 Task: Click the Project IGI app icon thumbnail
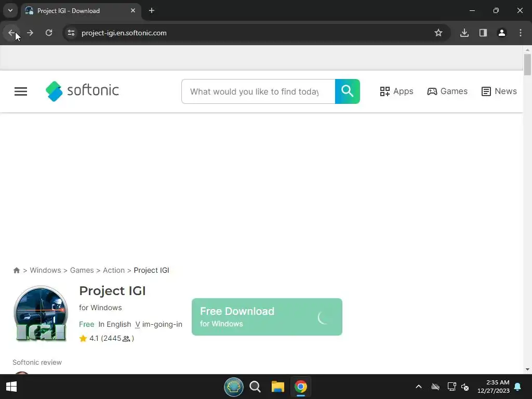tap(41, 314)
